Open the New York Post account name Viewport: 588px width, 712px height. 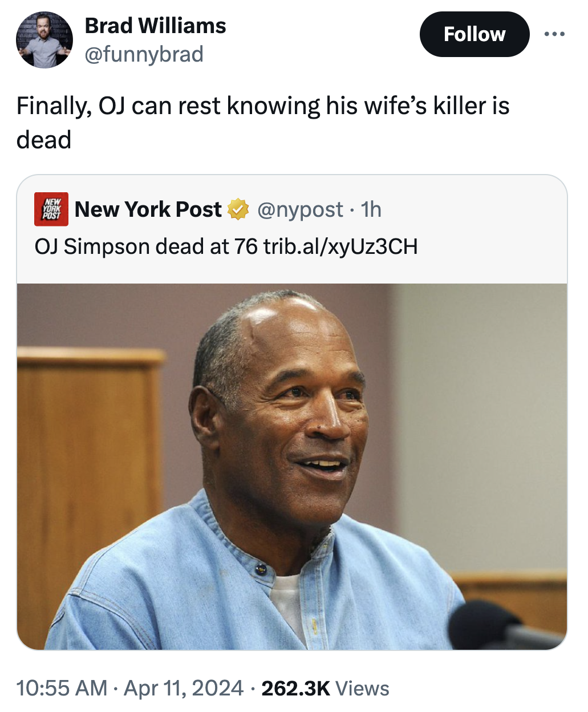tap(148, 209)
